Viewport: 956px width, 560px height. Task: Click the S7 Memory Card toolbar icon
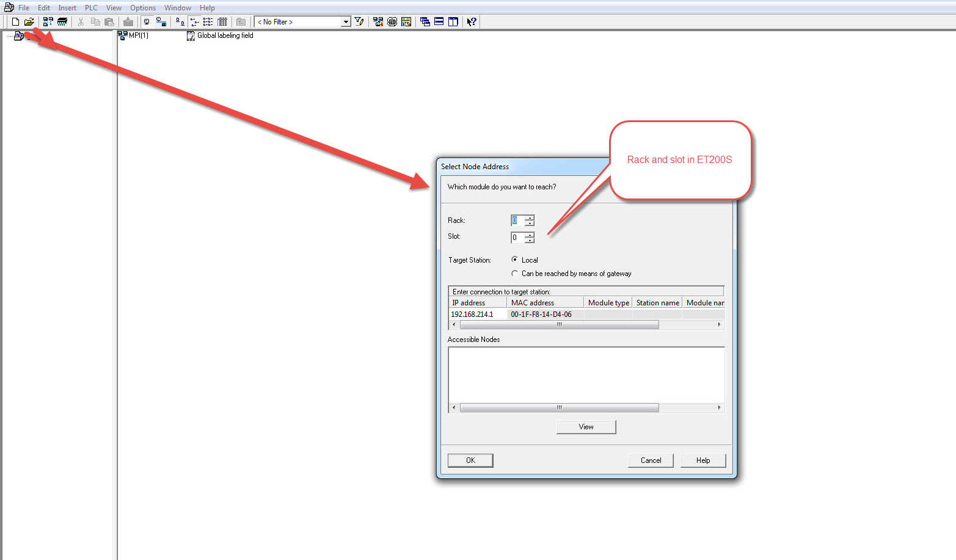point(62,22)
